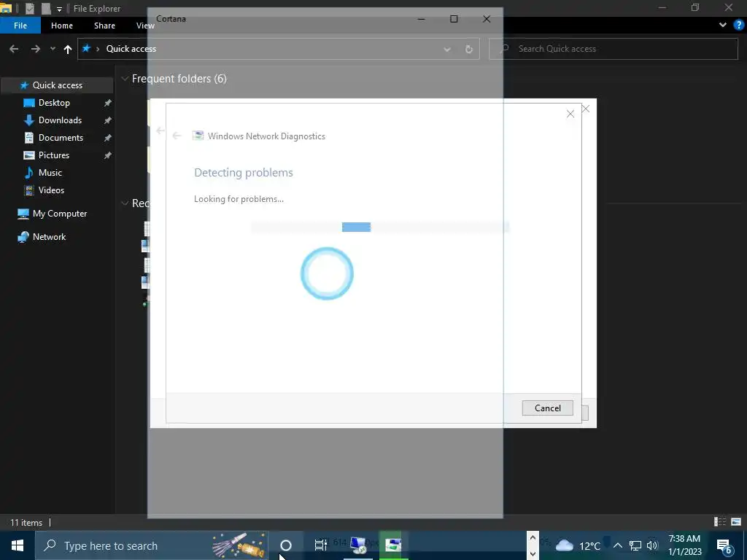Go back in File Explorer navigation

click(14, 49)
